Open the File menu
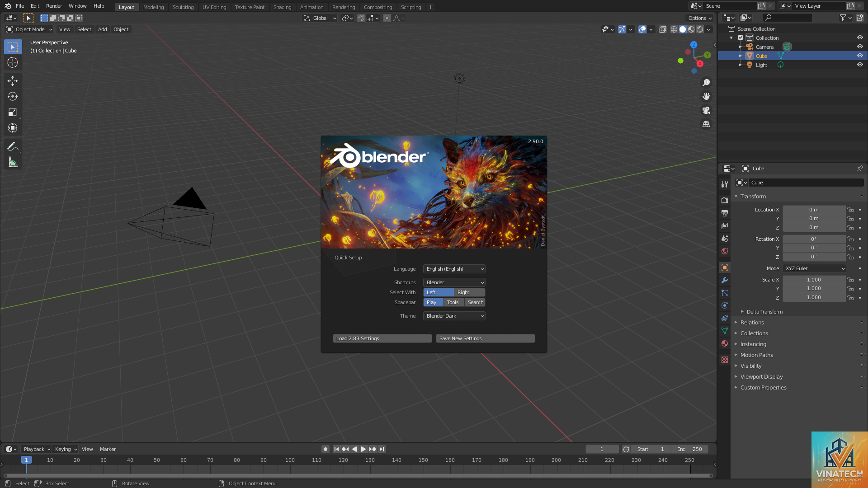Screen dimensions: 868x488 [20, 6]
